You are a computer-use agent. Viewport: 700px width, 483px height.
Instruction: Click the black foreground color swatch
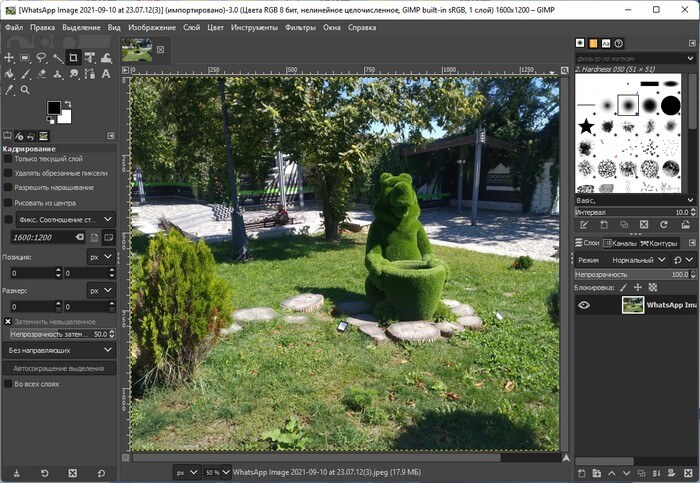click(54, 108)
